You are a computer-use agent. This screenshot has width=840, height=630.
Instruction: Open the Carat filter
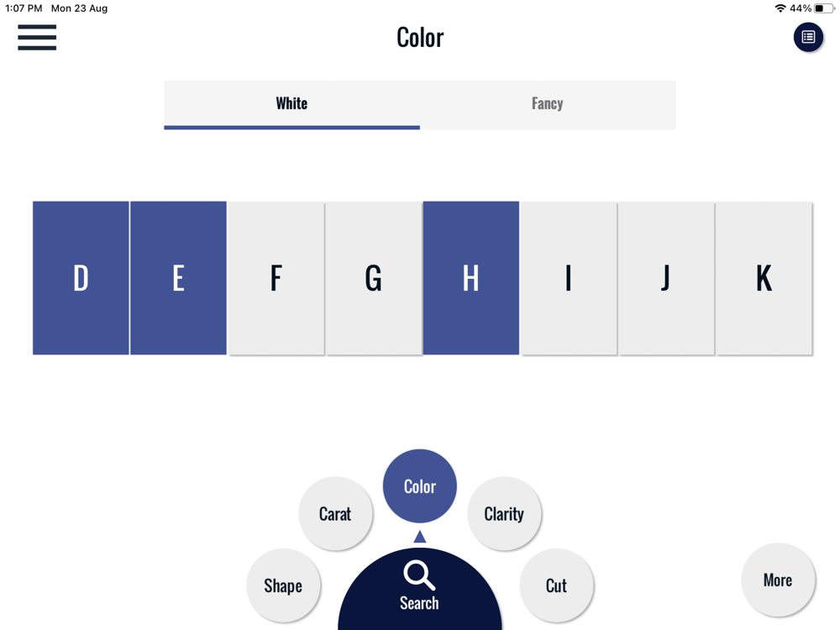[x=335, y=513]
